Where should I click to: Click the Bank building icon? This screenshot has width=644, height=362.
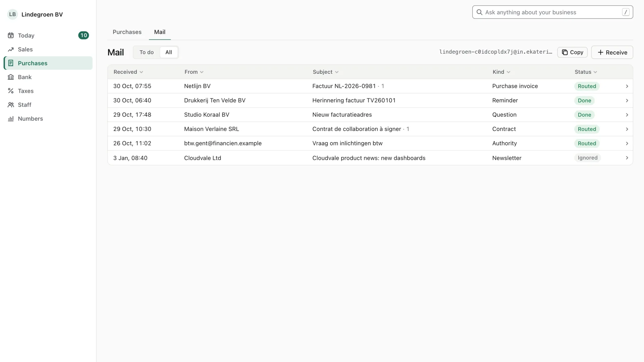tap(11, 77)
